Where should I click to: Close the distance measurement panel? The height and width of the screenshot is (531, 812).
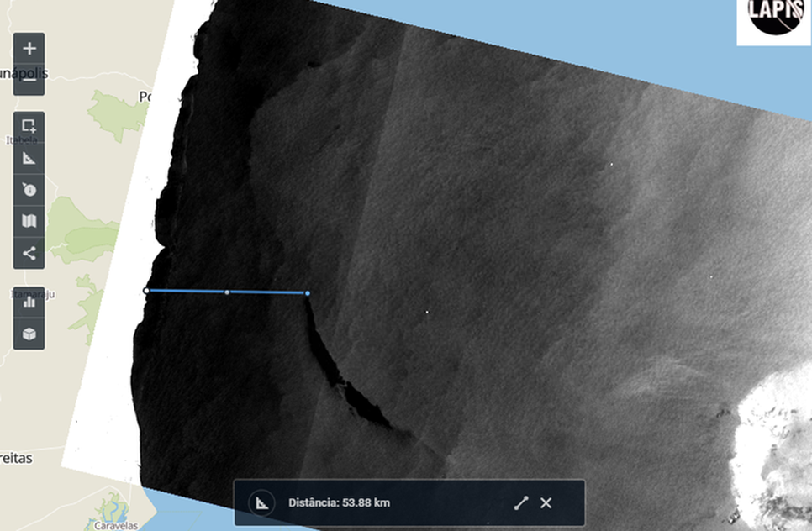click(x=546, y=503)
